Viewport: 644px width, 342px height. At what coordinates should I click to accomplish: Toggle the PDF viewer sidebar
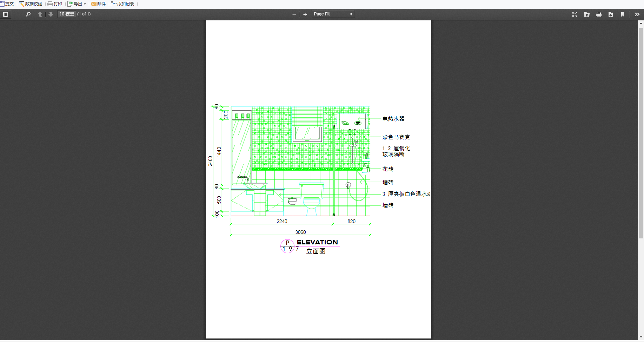pos(6,14)
